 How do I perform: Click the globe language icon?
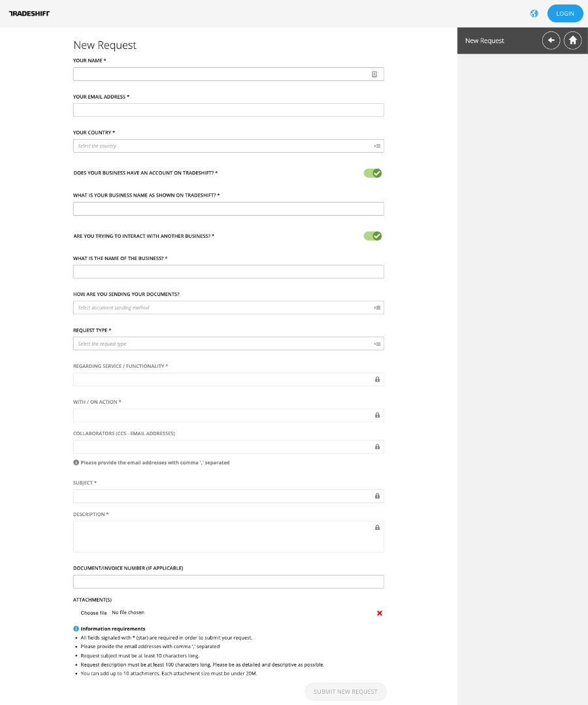[x=534, y=14]
